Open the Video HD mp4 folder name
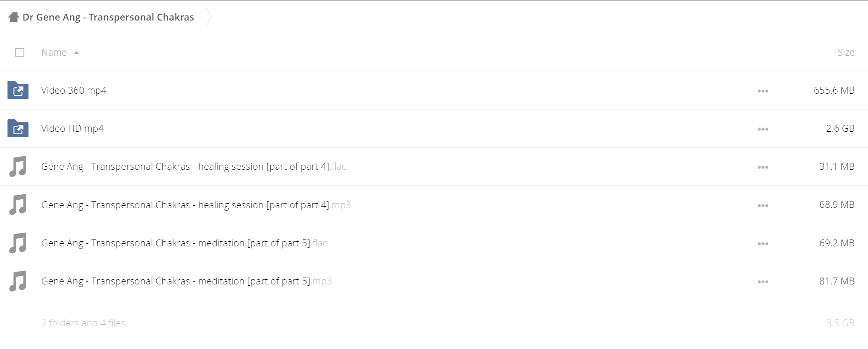Image resolution: width=868 pixels, height=349 pixels. [x=72, y=128]
